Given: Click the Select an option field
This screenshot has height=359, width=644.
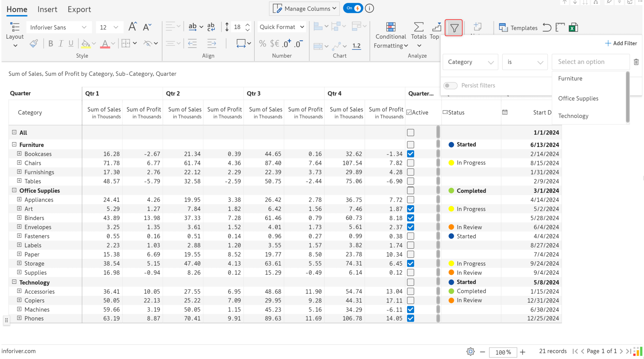Looking at the screenshot, I should tap(590, 62).
